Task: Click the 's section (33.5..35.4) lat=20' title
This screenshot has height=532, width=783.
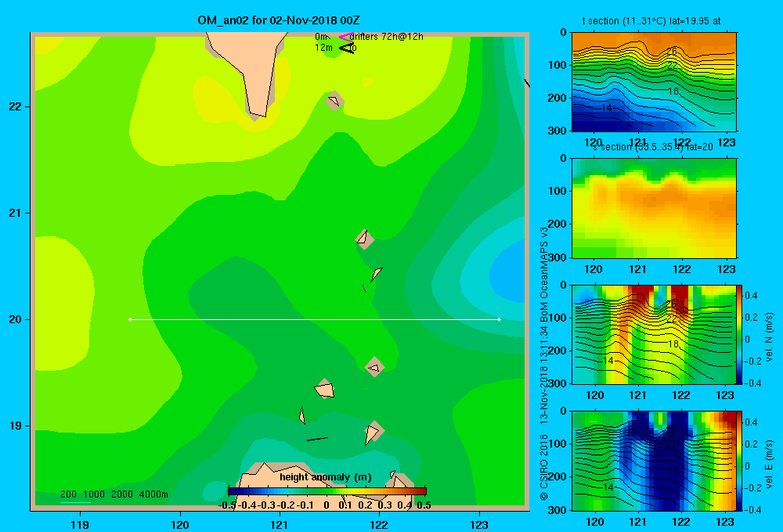Action: tap(652, 147)
